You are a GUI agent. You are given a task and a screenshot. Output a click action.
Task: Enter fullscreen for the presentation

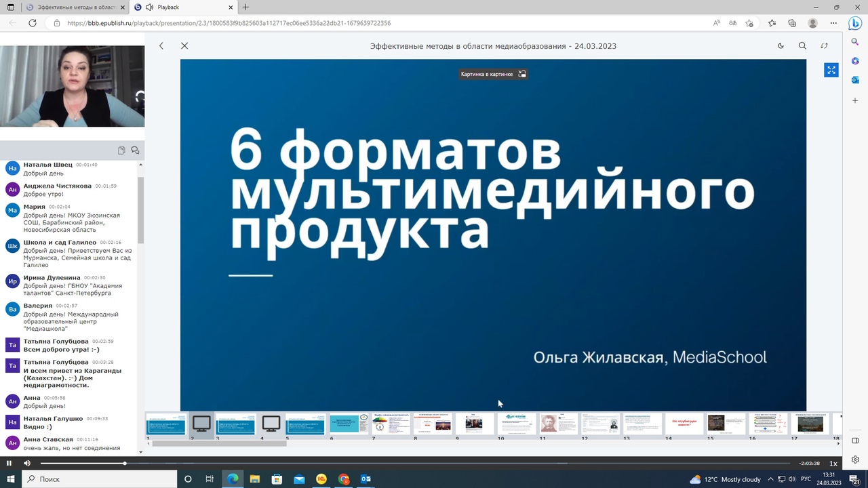(831, 70)
